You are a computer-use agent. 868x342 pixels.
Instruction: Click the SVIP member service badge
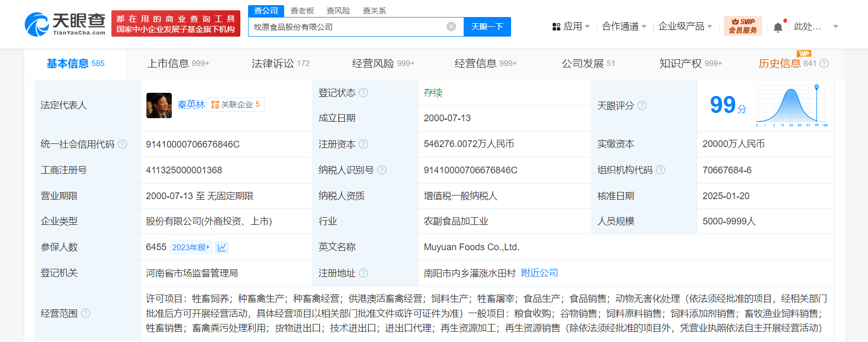pyautogui.click(x=743, y=26)
